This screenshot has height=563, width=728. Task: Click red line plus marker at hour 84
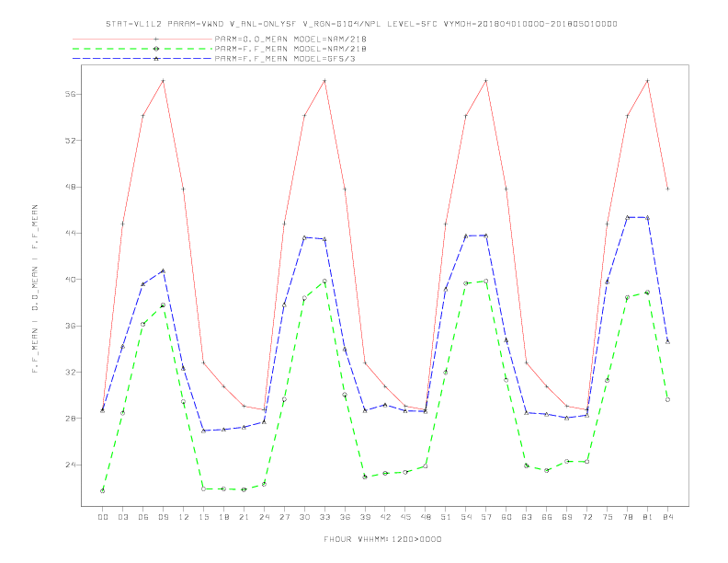pos(667,190)
